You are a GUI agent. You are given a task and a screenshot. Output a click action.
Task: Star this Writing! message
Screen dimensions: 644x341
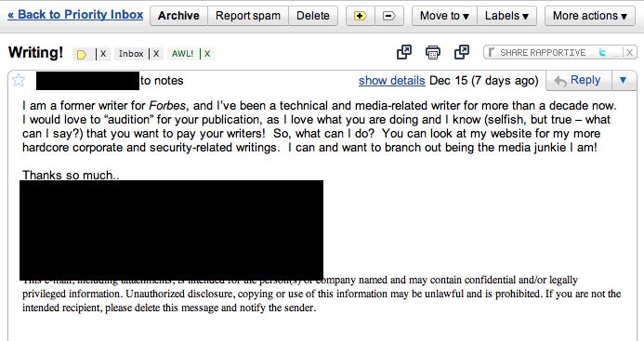19,80
